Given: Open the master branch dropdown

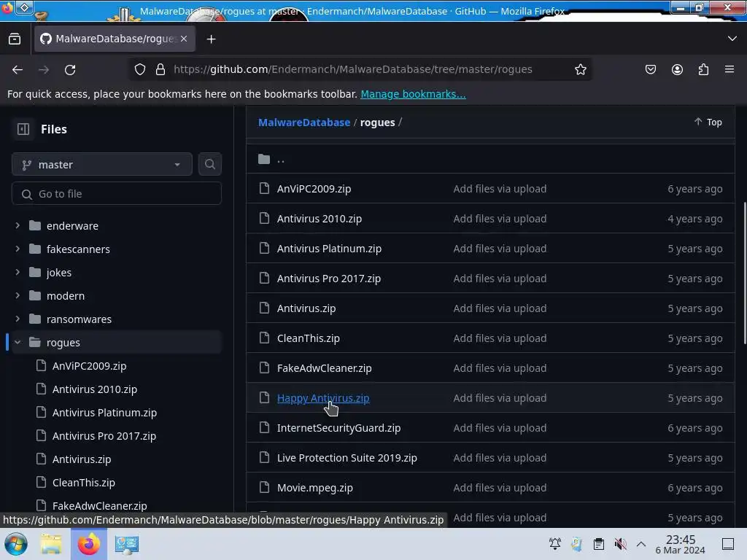Looking at the screenshot, I should (102, 164).
